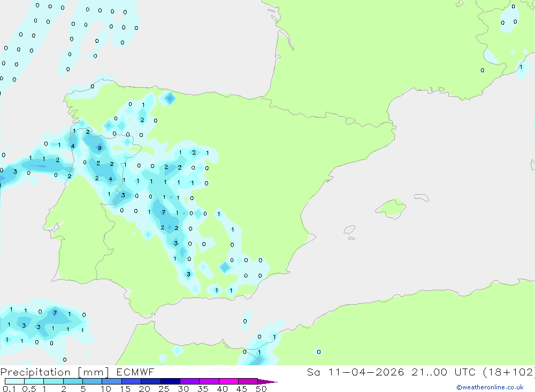Click the legend label '0.5'
The width and height of the screenshot is (535, 392).
(29, 389)
